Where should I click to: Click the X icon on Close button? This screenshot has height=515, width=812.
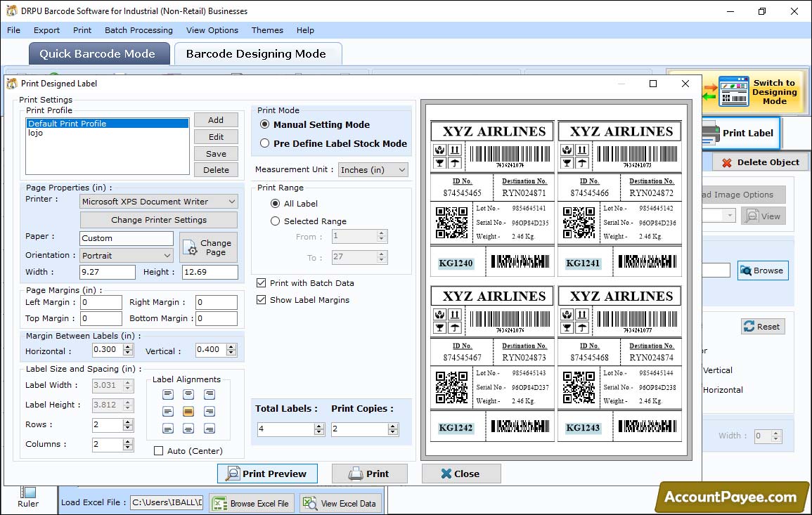(446, 474)
